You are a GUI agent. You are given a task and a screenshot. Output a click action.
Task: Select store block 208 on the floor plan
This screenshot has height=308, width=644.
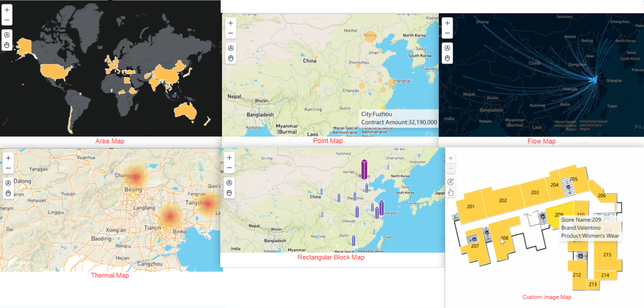point(504,238)
